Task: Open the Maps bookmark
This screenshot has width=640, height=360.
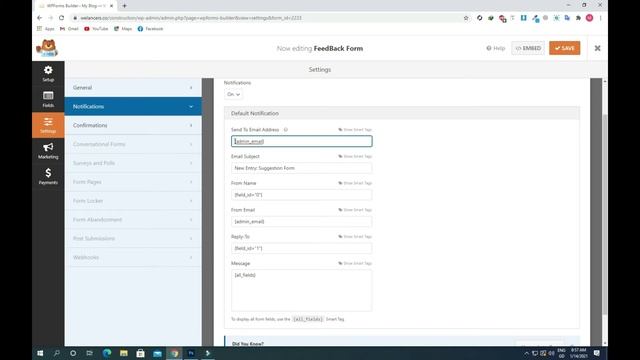Action: (x=123, y=29)
